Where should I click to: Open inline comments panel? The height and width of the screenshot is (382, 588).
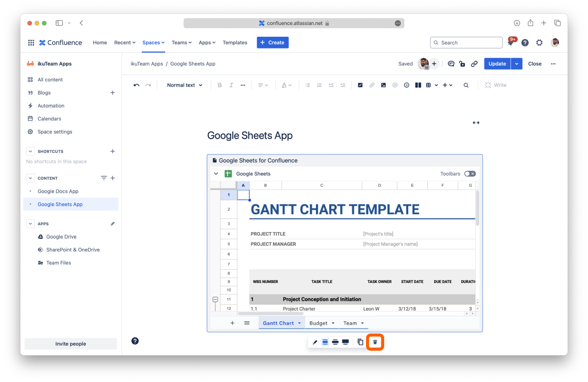[451, 64]
